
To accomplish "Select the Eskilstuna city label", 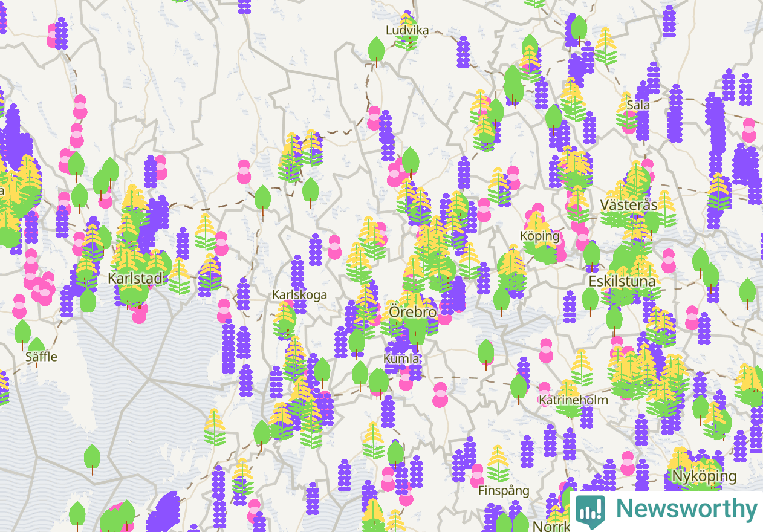I will click(622, 281).
